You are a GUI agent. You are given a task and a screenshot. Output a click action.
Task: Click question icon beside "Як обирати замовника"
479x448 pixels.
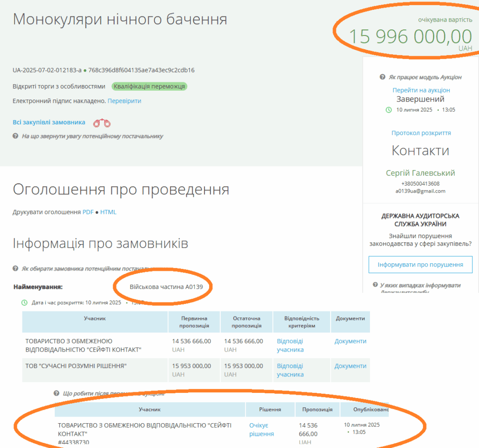tap(15, 269)
